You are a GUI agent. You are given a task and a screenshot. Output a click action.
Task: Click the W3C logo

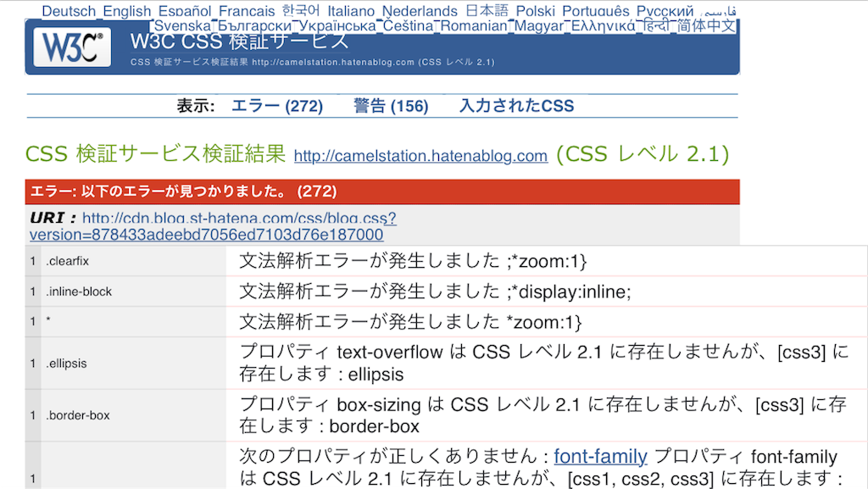coord(72,47)
